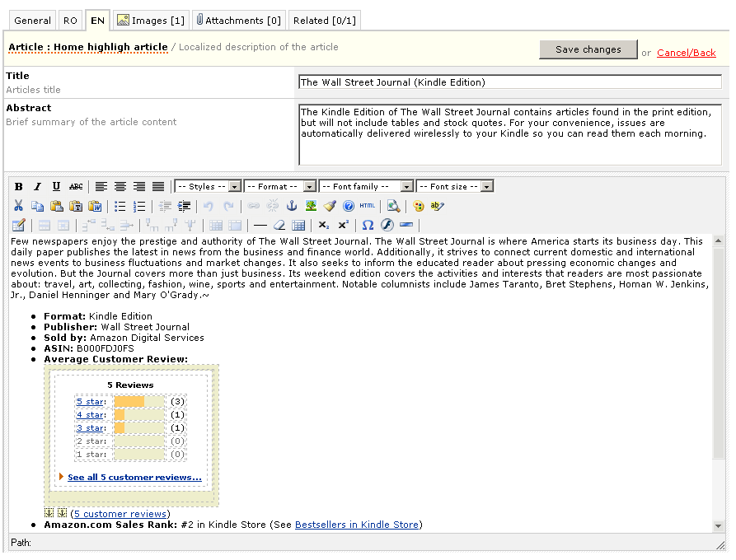This screenshot has width=736, height=560.
Task: Switch to the RO language tab
Action: coord(70,21)
